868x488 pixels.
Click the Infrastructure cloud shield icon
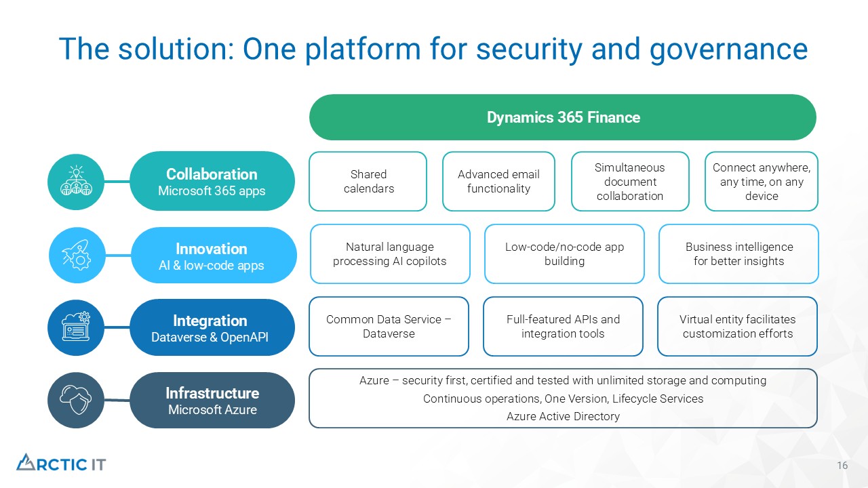[76, 400]
